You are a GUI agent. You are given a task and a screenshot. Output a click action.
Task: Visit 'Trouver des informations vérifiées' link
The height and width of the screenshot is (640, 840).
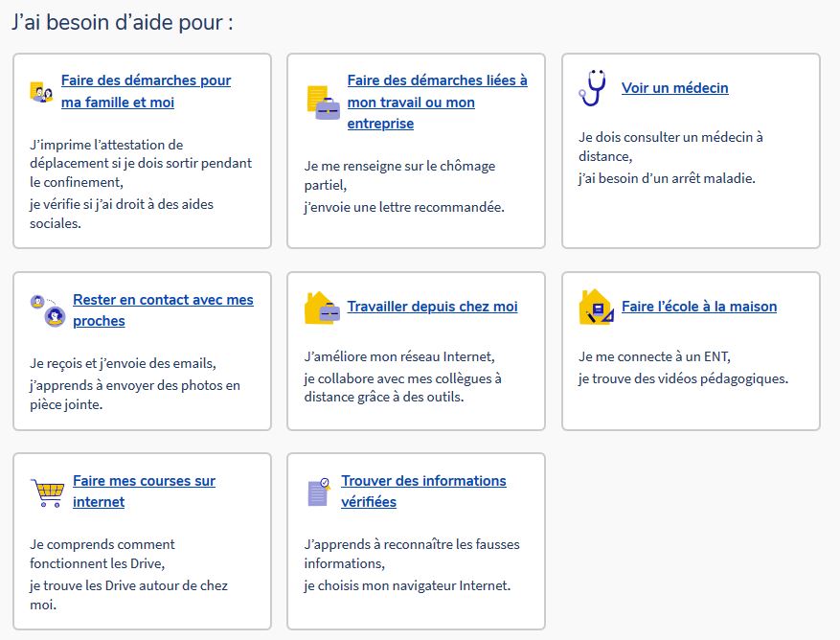point(423,491)
